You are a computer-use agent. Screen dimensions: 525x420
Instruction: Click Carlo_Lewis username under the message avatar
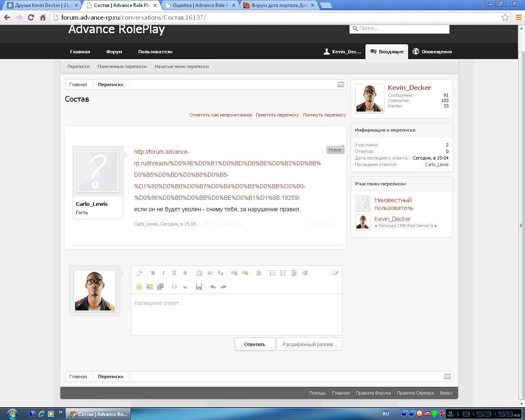(x=92, y=204)
